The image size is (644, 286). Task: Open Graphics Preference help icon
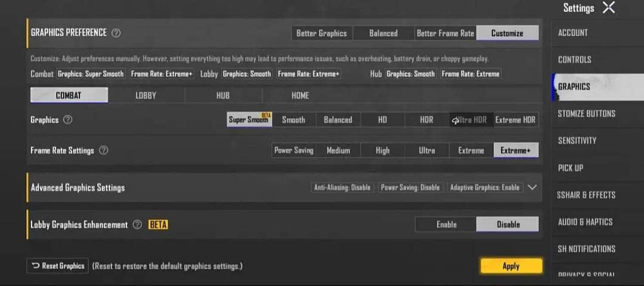point(116,33)
